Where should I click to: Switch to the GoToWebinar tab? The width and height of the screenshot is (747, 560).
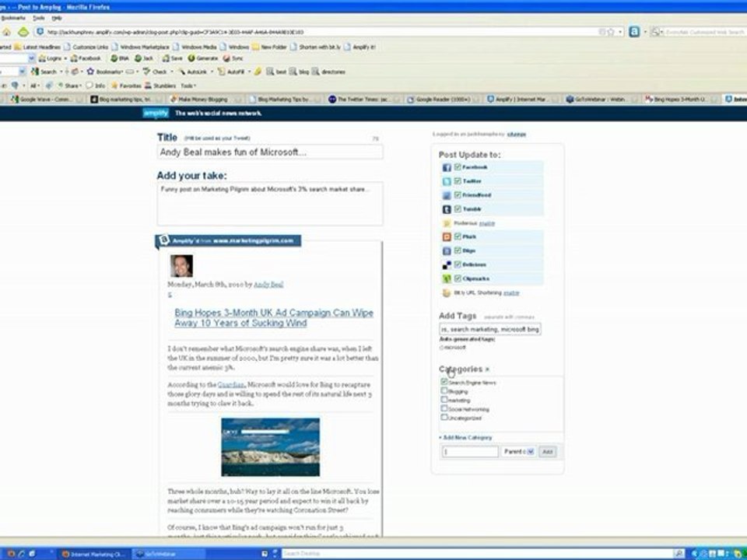coord(602,99)
